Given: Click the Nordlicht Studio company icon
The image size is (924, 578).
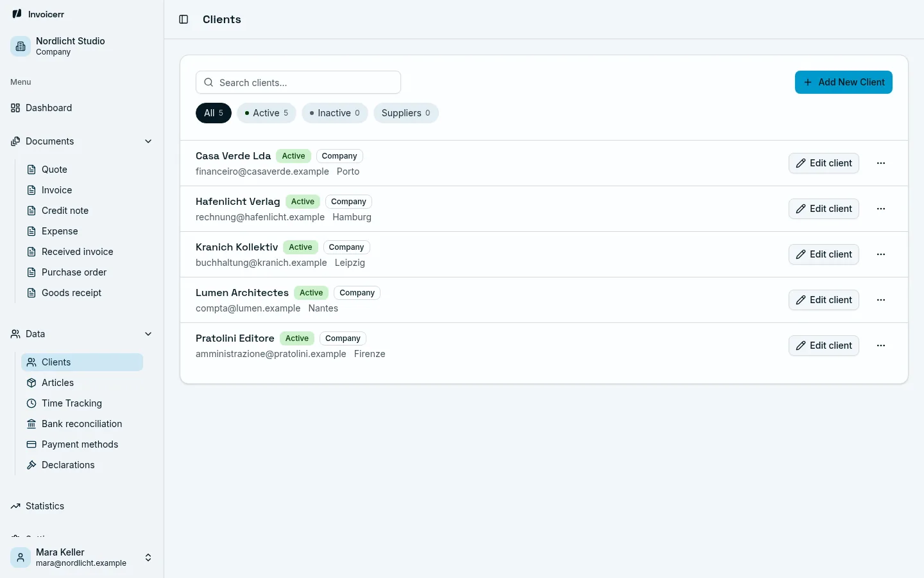Looking at the screenshot, I should [21, 46].
